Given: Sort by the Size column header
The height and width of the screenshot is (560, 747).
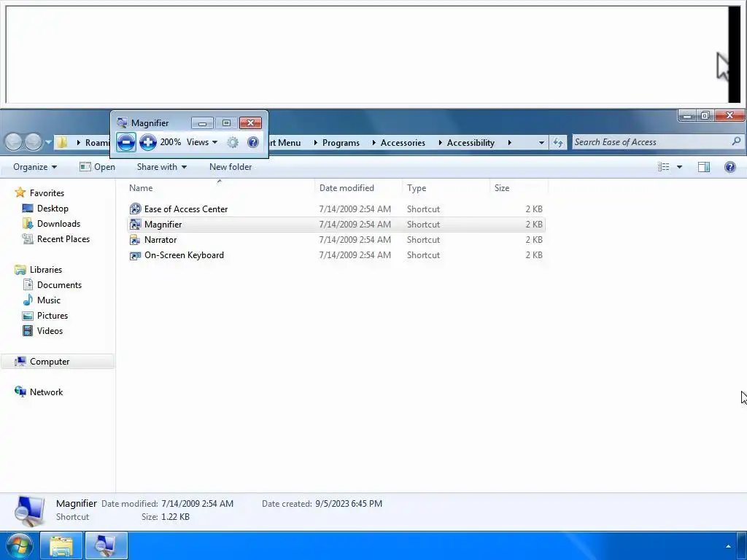Looking at the screenshot, I should point(519,187).
